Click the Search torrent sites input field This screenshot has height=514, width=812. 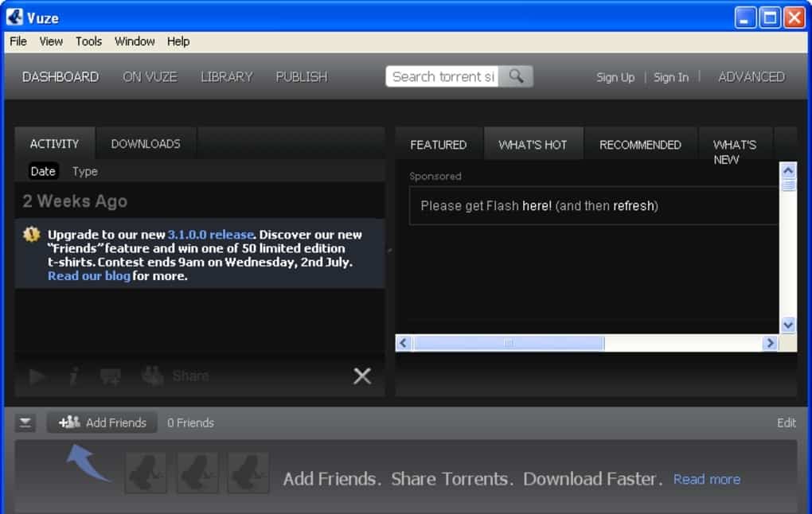[x=442, y=76]
